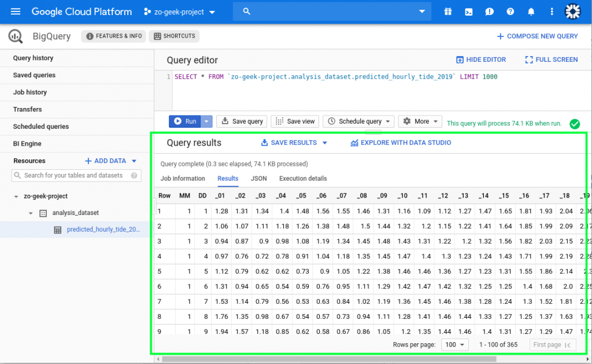Screen dimensions: 592x364
Task: Jump to first page of results
Action: pos(553,345)
